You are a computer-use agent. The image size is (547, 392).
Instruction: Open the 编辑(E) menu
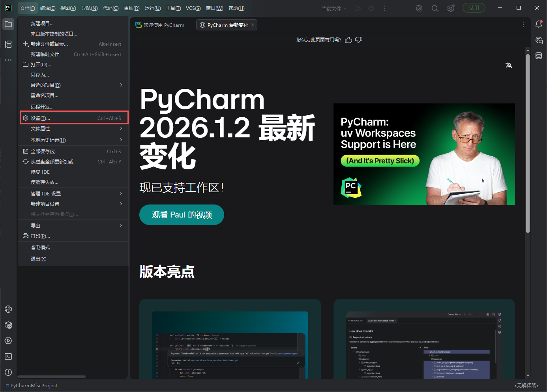(x=48, y=8)
